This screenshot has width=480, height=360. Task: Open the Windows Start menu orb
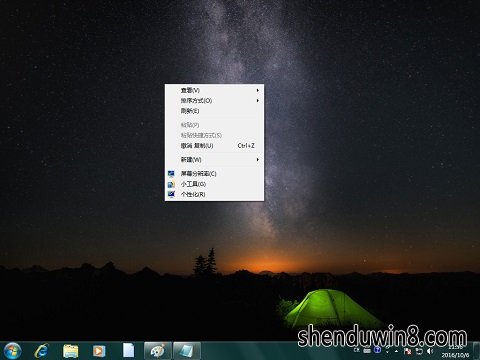12,351
